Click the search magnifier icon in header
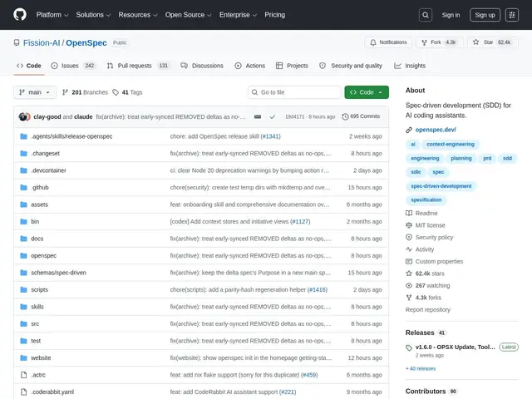The height and width of the screenshot is (399, 532). click(x=426, y=15)
